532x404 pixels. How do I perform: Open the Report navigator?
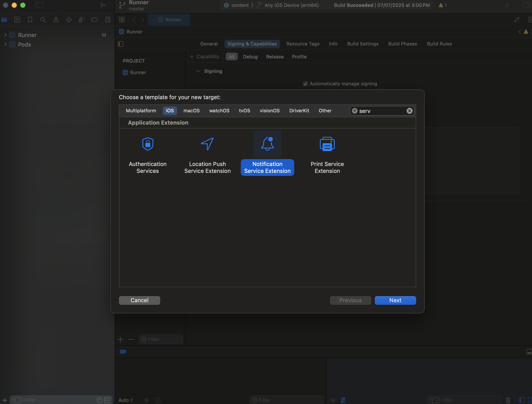click(x=108, y=20)
